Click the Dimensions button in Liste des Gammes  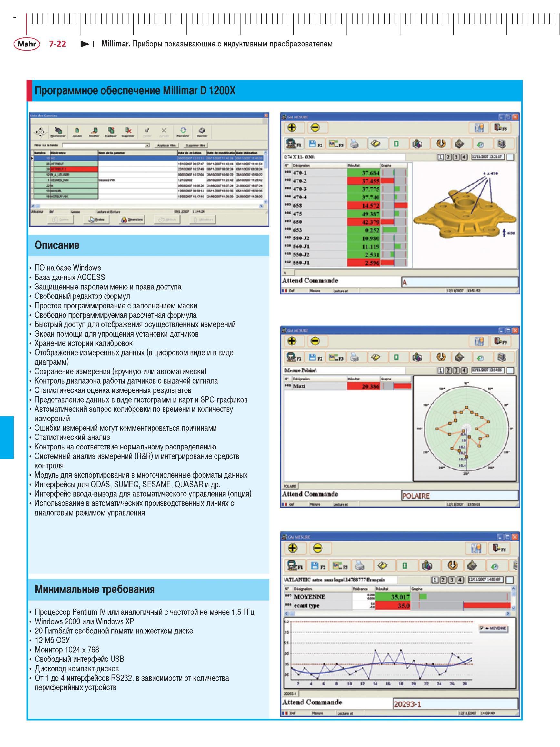[x=132, y=219]
